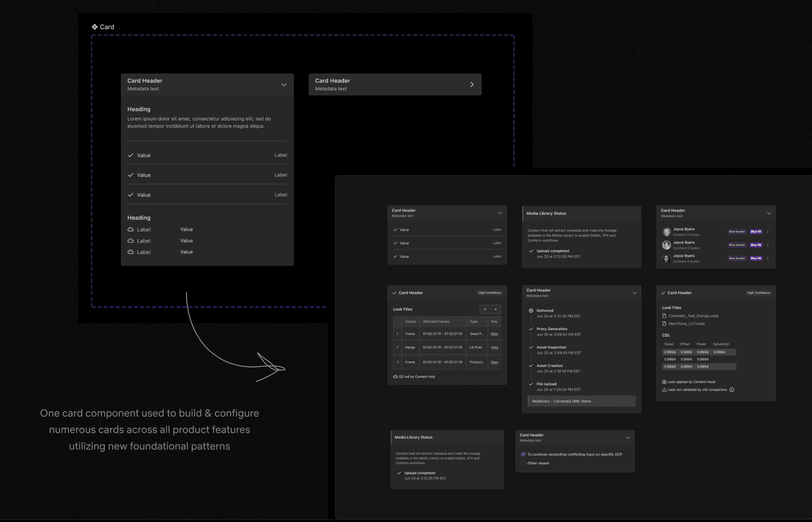Open kebab menu for first Joyce Byers row

tap(768, 232)
